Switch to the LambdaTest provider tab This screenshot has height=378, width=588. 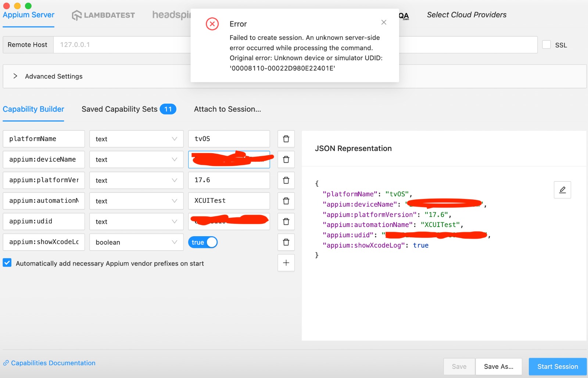tap(103, 15)
